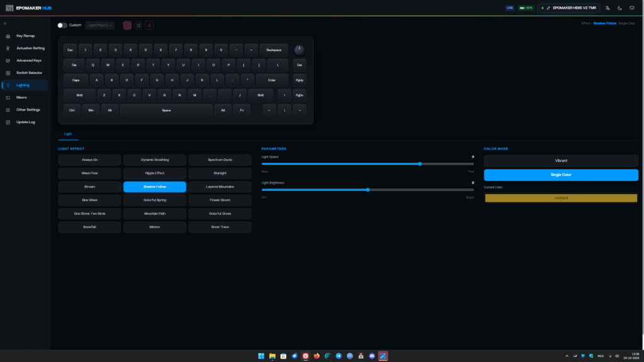Choose the Meteor light effect
This screenshot has width=644, height=362.
[155, 227]
